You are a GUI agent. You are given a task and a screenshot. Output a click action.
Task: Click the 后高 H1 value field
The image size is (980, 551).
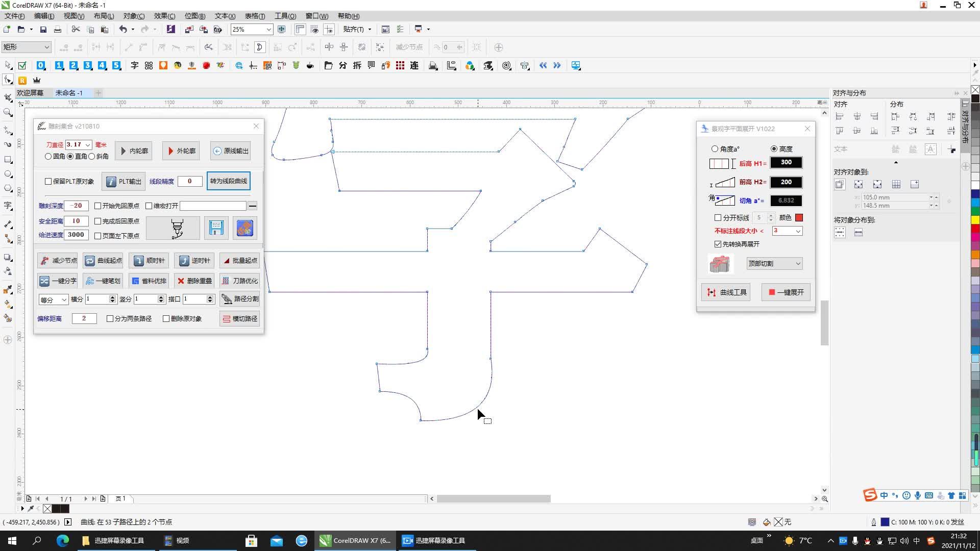(786, 163)
